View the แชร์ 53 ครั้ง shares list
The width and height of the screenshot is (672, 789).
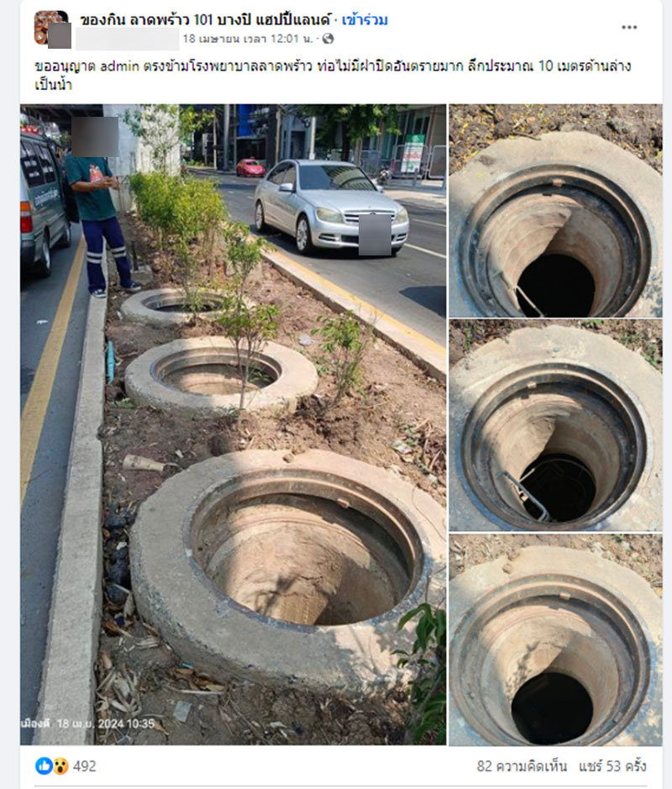tap(612, 765)
